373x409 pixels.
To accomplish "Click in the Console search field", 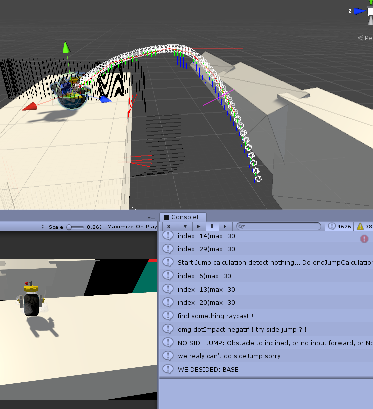I will [x=278, y=226].
